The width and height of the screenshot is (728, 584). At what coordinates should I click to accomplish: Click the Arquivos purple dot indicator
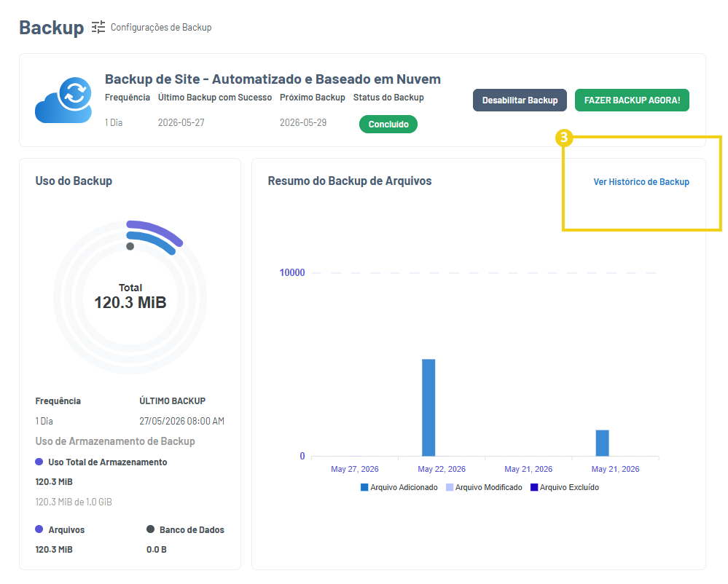tap(39, 529)
